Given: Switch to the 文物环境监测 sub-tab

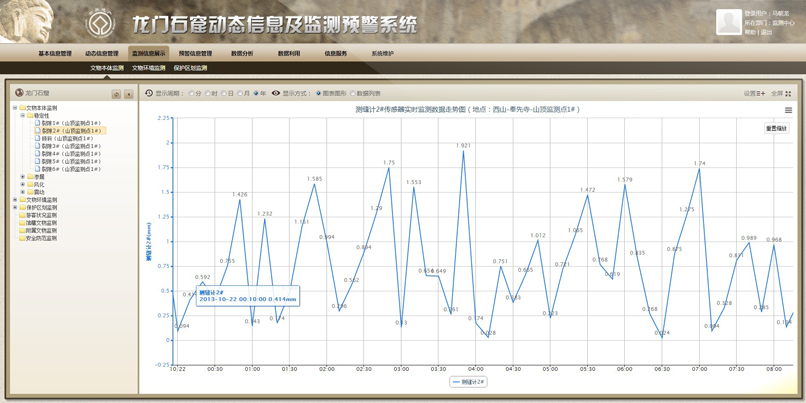Looking at the screenshot, I should (148, 68).
